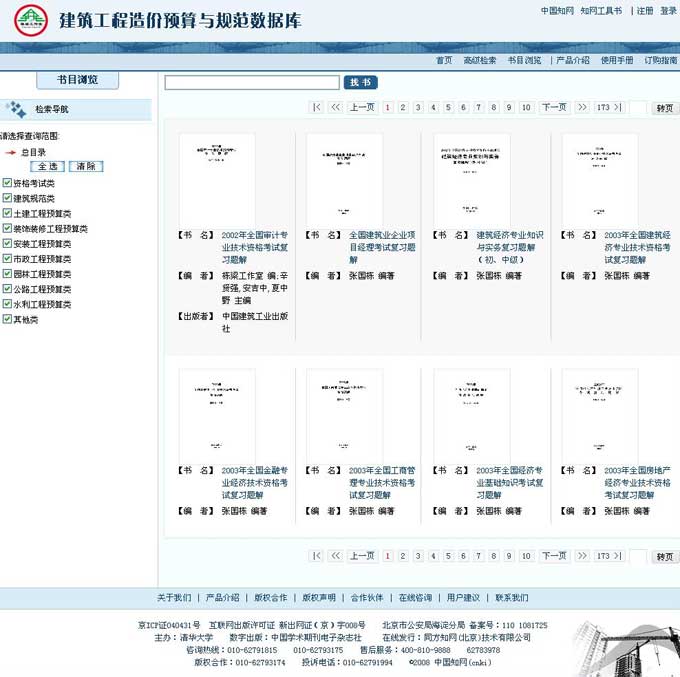Viewport: 680px width, 677px height.
Task: Click the 全选 button
Action: 49,167
